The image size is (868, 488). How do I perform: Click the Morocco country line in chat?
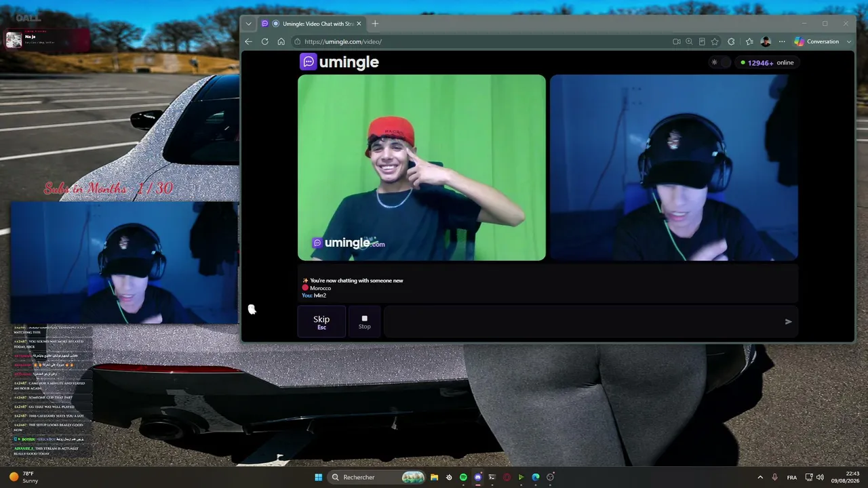tap(317, 288)
